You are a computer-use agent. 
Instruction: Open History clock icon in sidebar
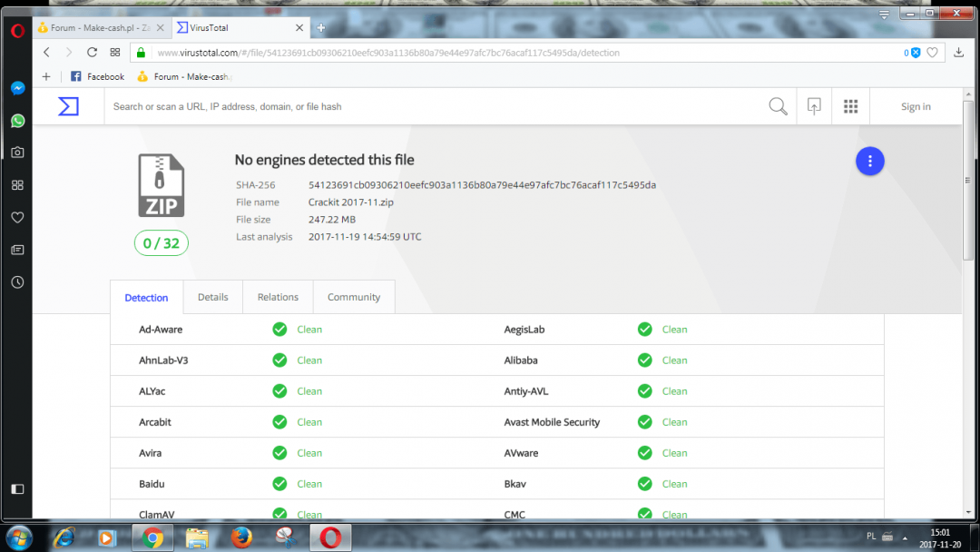17,282
